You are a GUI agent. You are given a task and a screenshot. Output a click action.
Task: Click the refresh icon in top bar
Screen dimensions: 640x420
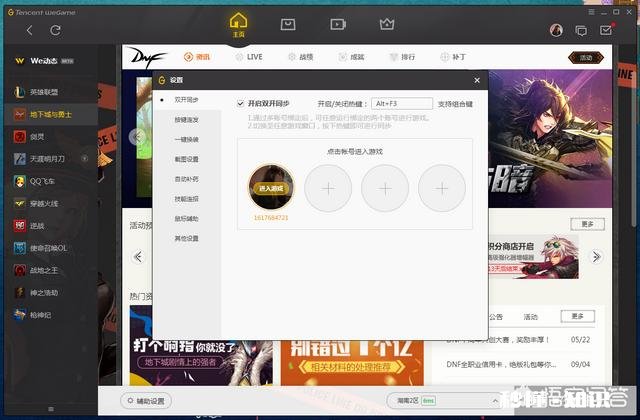tap(56, 30)
